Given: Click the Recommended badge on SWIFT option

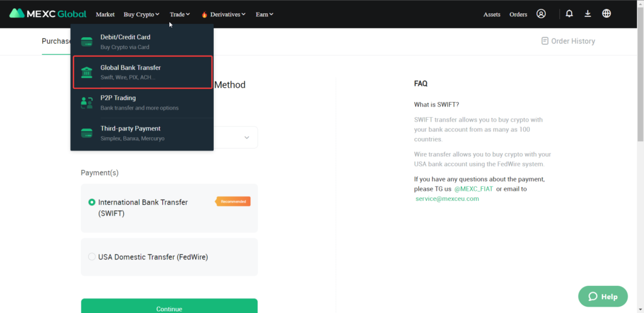Looking at the screenshot, I should (233, 202).
